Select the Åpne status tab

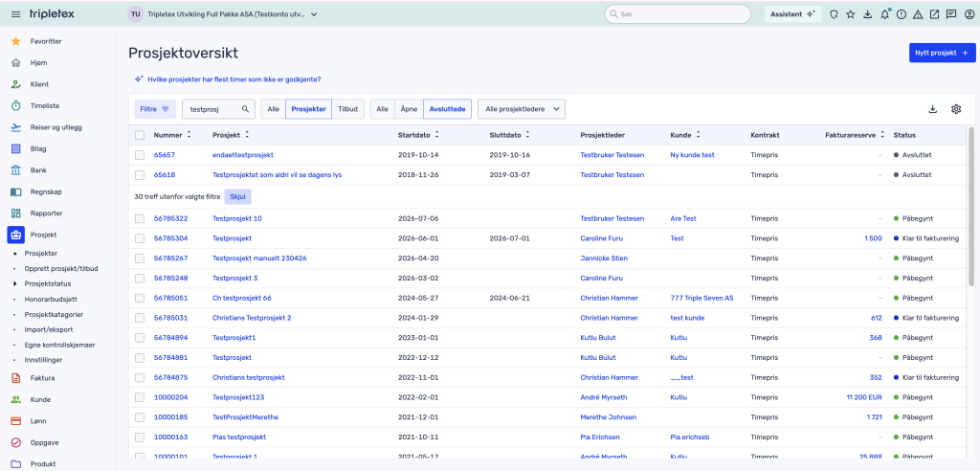pos(408,109)
